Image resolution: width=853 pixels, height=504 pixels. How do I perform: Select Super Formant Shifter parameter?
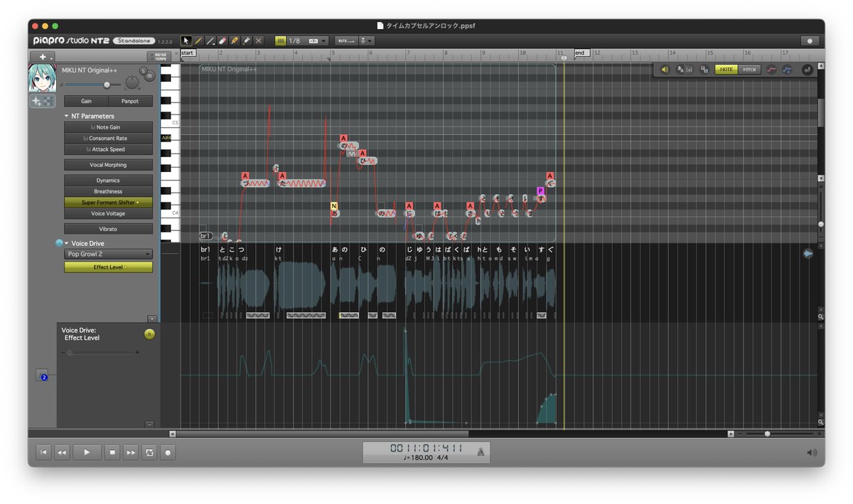click(x=108, y=203)
